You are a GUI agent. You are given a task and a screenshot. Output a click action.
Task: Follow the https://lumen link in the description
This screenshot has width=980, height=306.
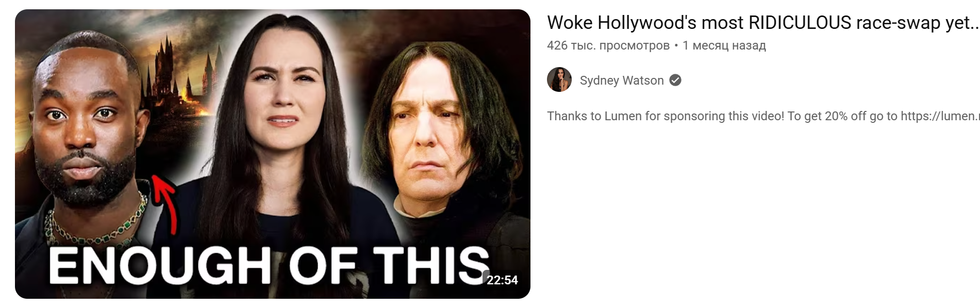tap(940, 116)
